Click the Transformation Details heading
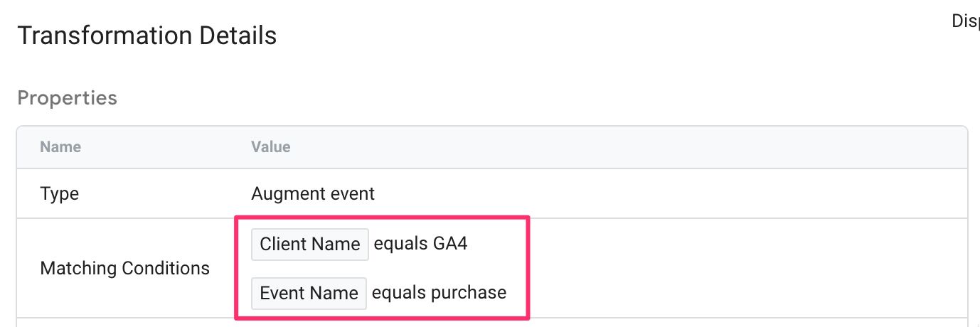Screen dimensions: 980x327 (x=147, y=35)
